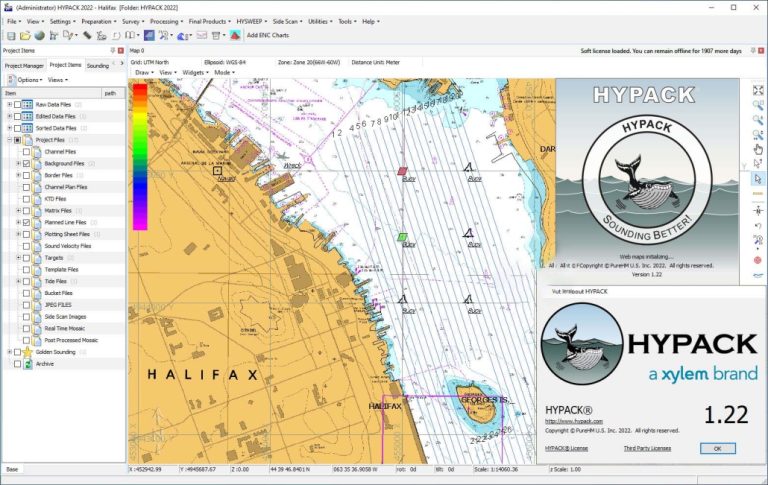
Task: Select the arrow cursor tool in map sidebar
Action: point(758,179)
